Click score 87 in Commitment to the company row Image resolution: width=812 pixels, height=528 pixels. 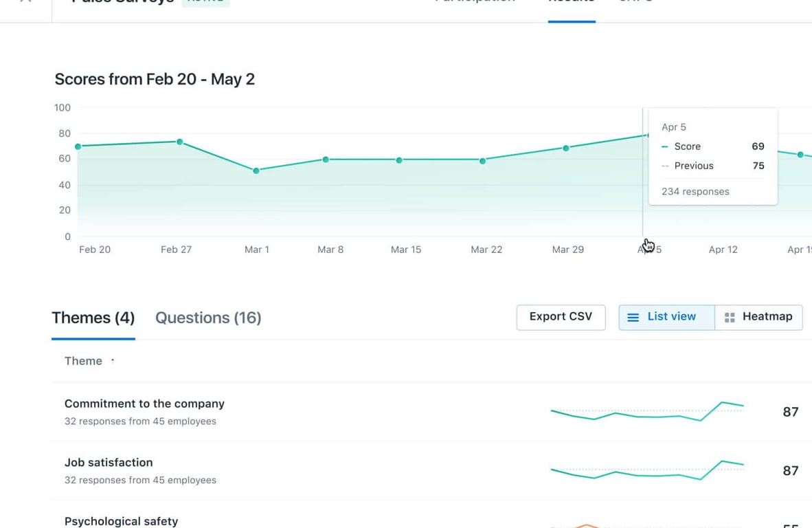(790, 412)
